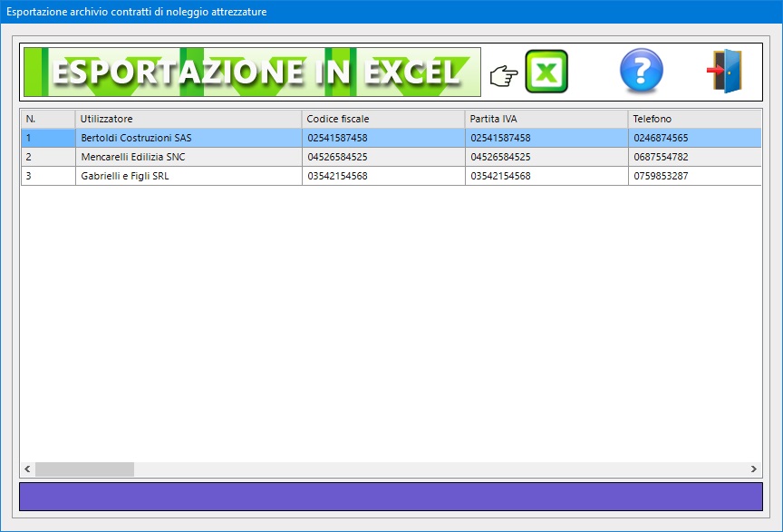Click Partita IVA cell of Gabrielli e Figli

point(546,176)
